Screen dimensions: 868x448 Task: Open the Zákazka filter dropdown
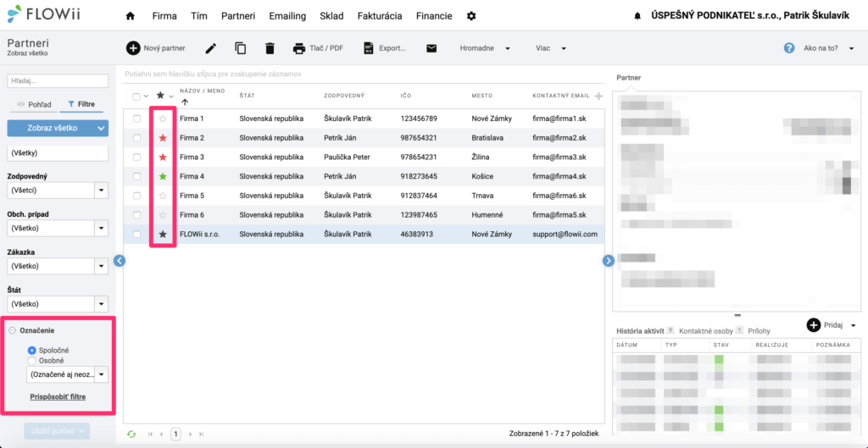102,266
